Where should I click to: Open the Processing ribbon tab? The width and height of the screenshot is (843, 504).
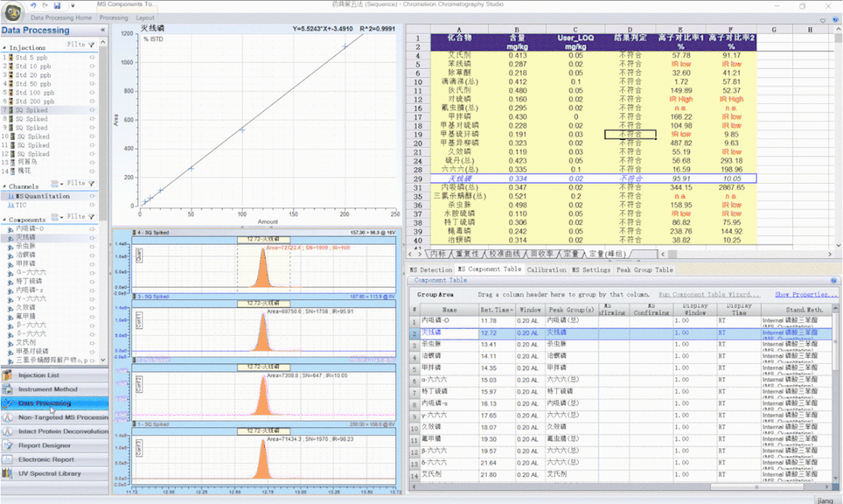pyautogui.click(x=113, y=17)
